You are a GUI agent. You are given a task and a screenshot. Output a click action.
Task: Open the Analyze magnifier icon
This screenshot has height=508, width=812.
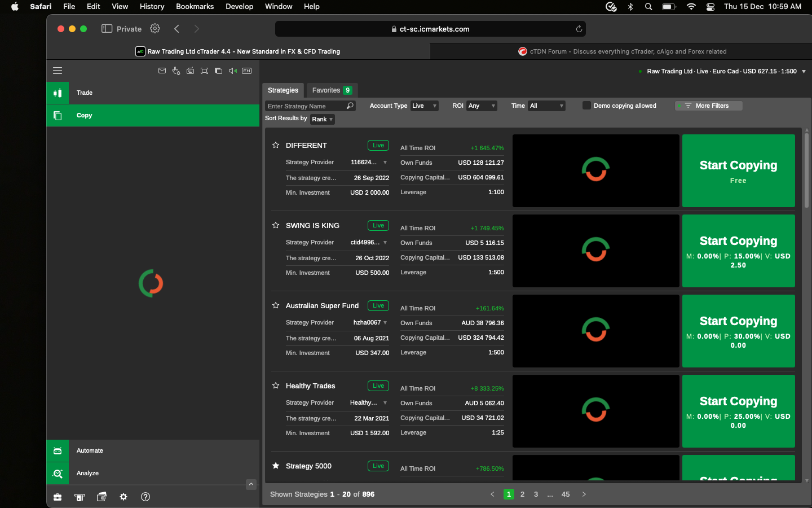[x=58, y=473]
